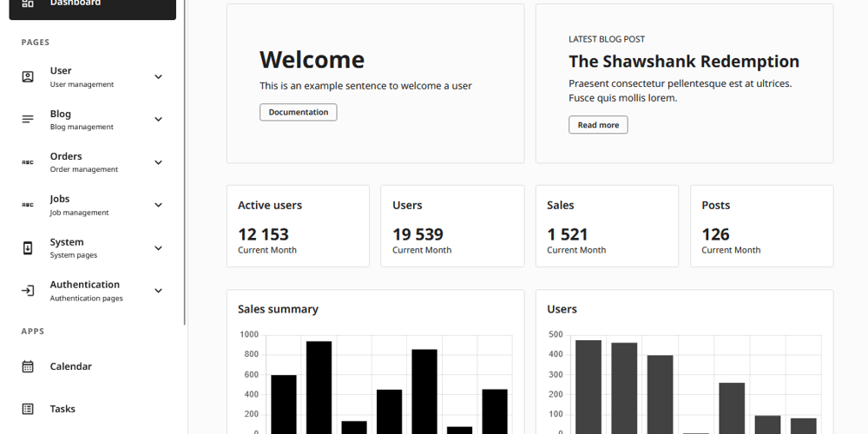Expand the Jobs chevron
This screenshot has height=434, width=868.
click(158, 205)
